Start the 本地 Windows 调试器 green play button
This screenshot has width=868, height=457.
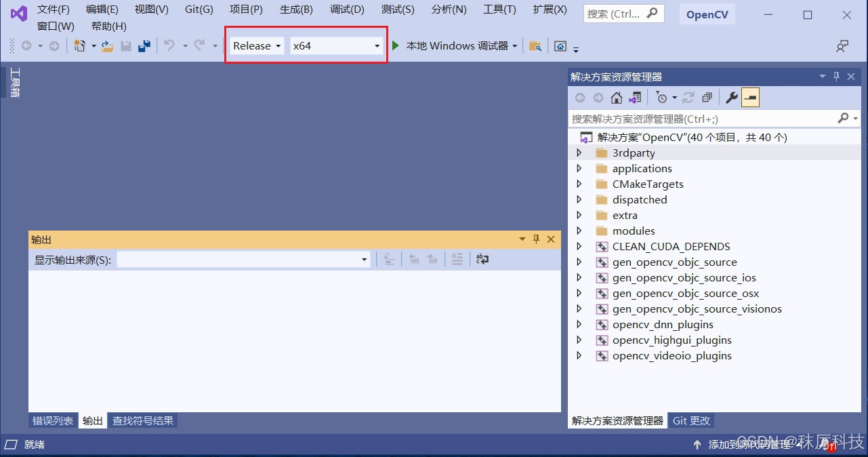[396, 45]
